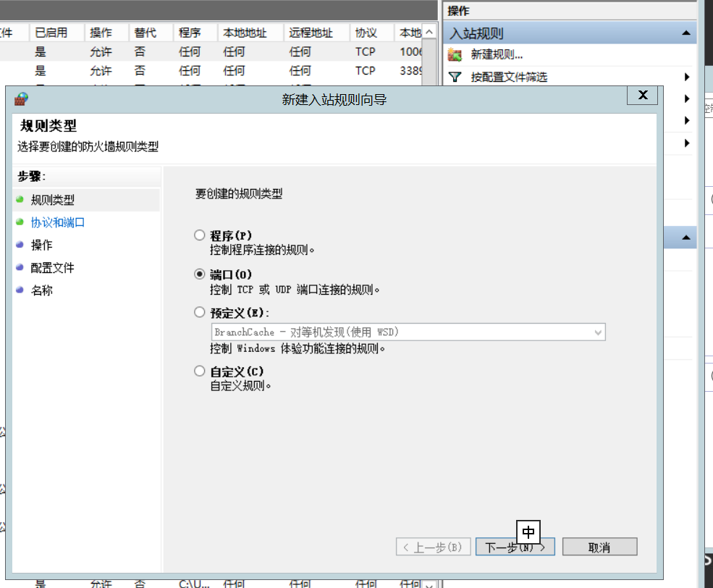Click 按配置文件筛选 in the Actions pane
This screenshot has height=588, width=713.
(x=509, y=77)
